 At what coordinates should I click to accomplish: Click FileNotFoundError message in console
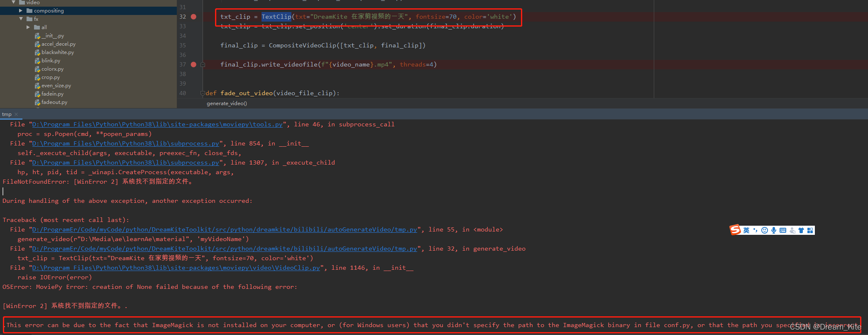[98, 182]
